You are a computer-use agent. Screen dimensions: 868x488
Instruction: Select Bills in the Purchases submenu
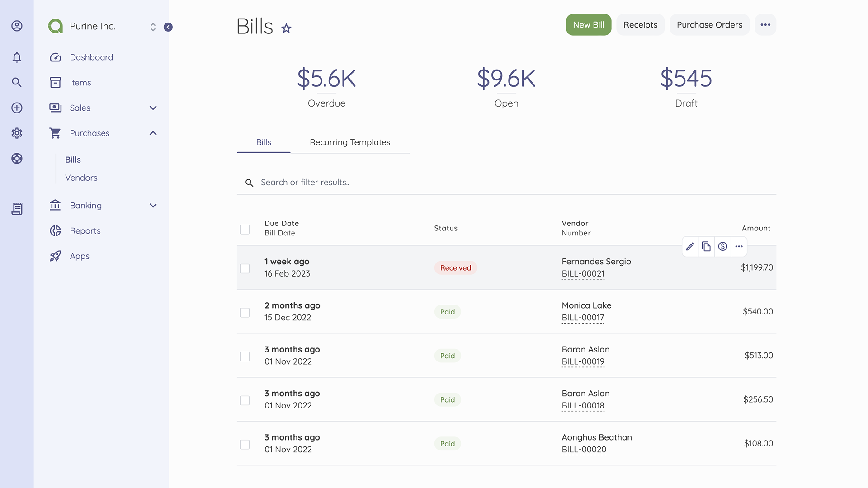coord(73,160)
